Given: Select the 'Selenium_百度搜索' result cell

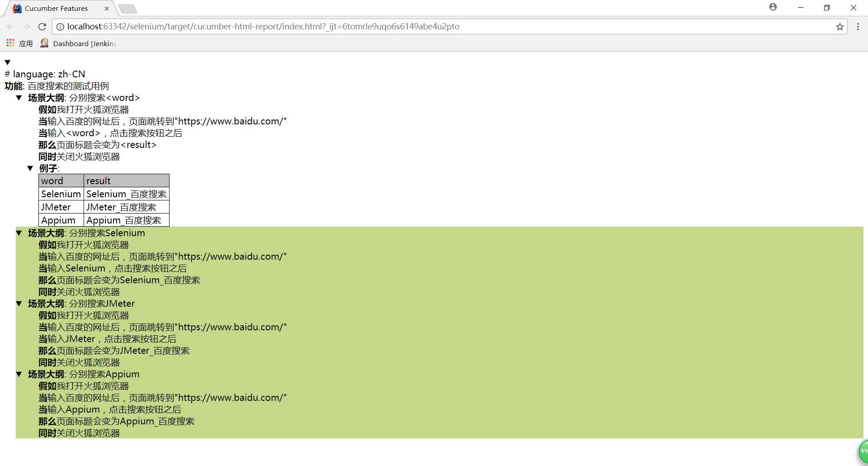Looking at the screenshot, I should [127, 194].
